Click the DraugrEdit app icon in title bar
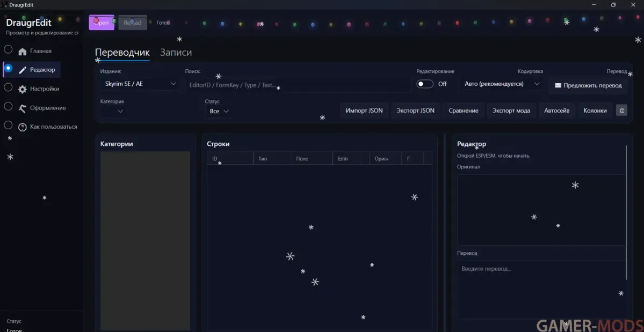The width and height of the screenshot is (644, 332). pos(4,5)
